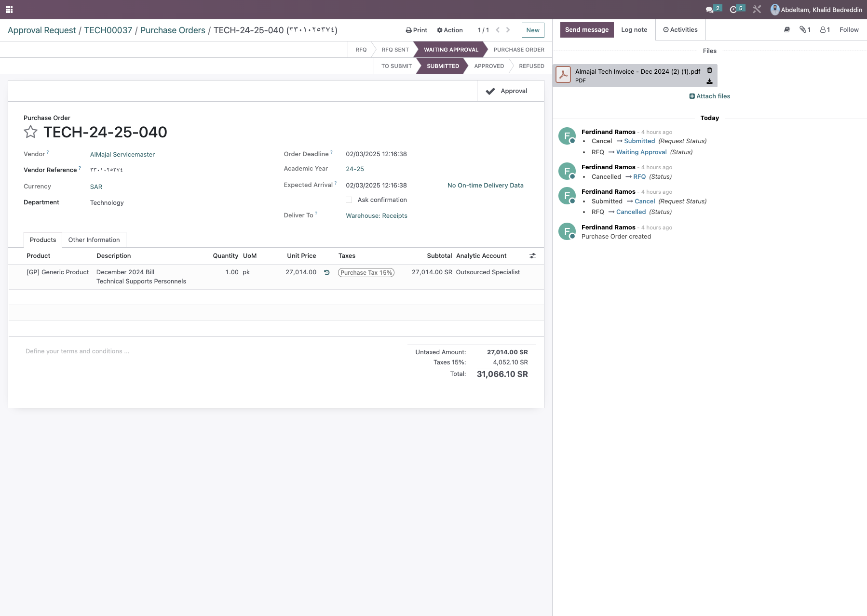Screen dimensions: 867x616
Task: Open the attachments paperclip counter
Action: pyautogui.click(x=805, y=30)
